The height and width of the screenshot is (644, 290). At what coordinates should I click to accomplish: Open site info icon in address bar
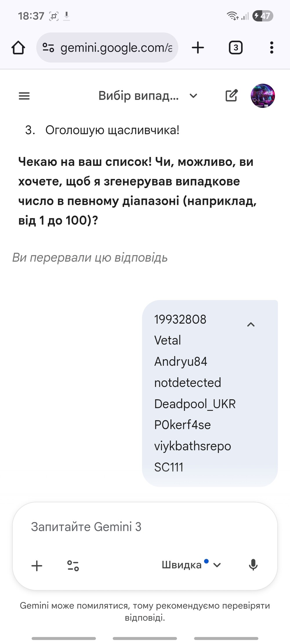coord(48,48)
